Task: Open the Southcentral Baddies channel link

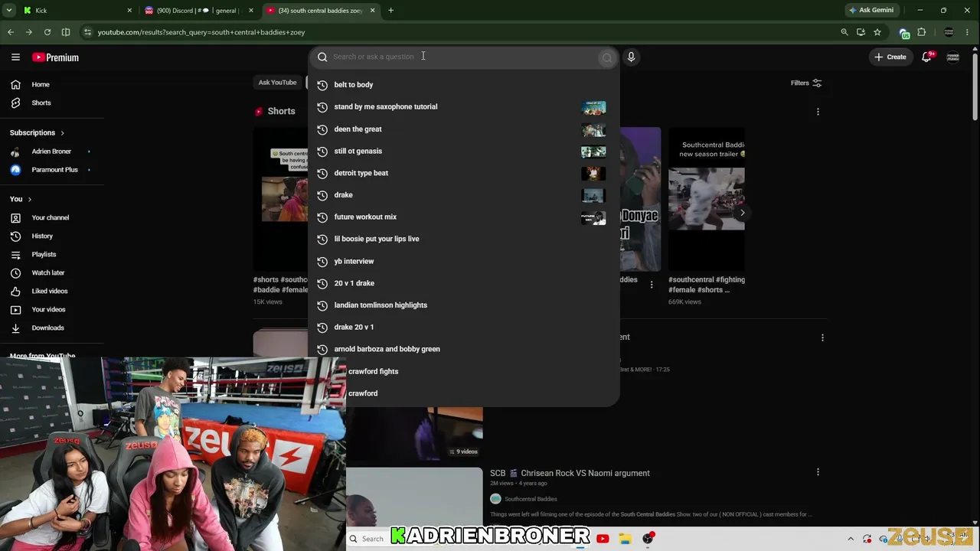Action: click(x=531, y=499)
